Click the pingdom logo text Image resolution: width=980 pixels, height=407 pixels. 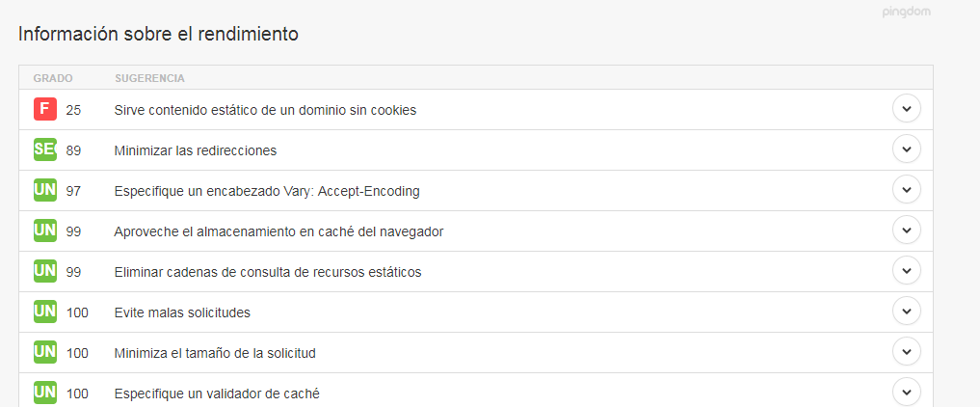point(906,12)
